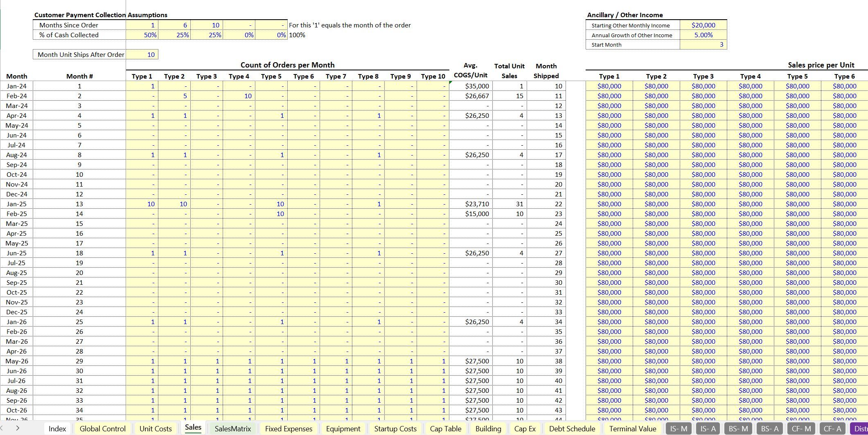Open the Debt Schedule tab

click(572, 428)
